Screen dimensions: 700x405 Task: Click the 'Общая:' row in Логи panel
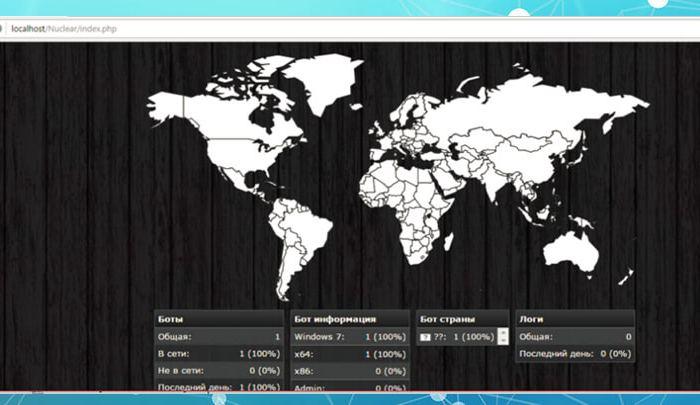point(575,337)
